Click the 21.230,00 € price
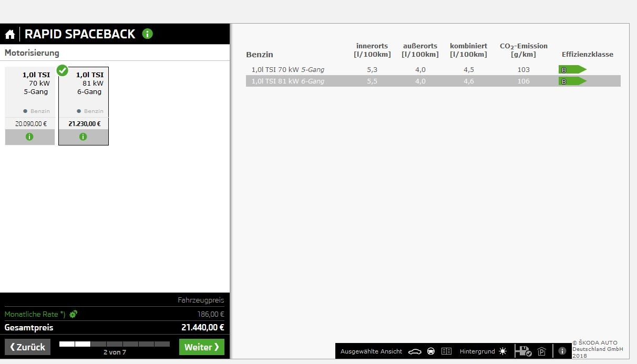This screenshot has width=637, height=364. pyautogui.click(x=85, y=124)
